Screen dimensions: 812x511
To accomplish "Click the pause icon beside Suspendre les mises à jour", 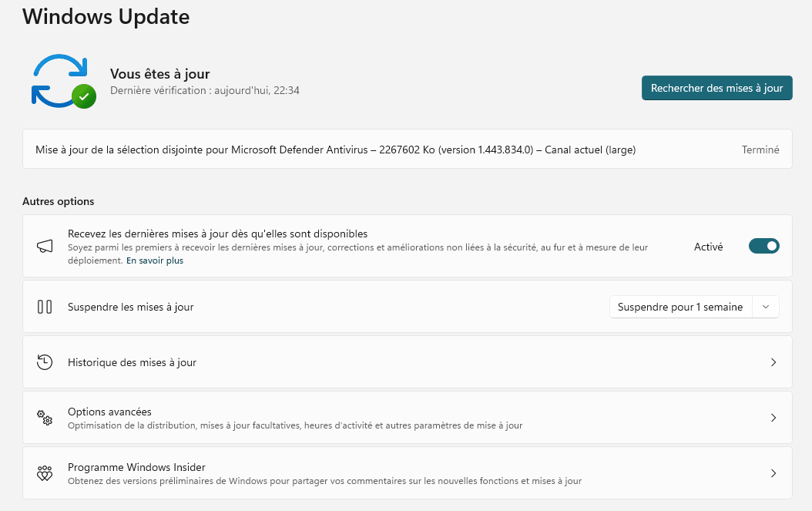I will point(45,307).
